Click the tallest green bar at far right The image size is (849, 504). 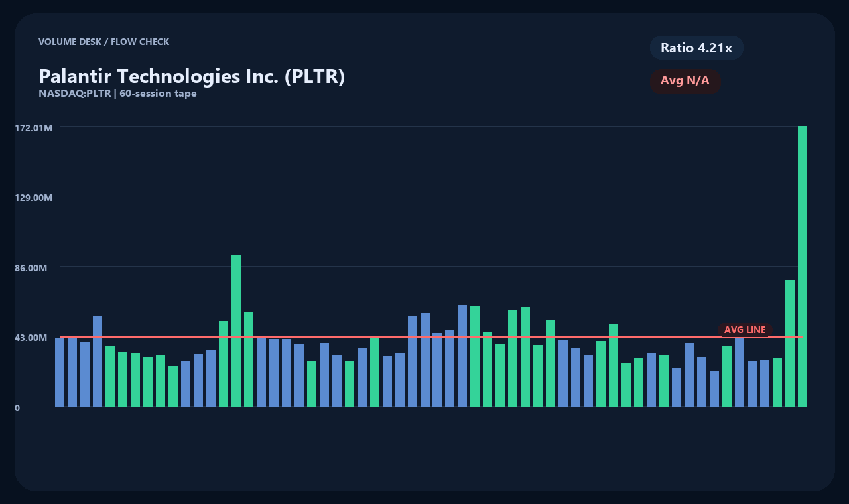(803, 266)
